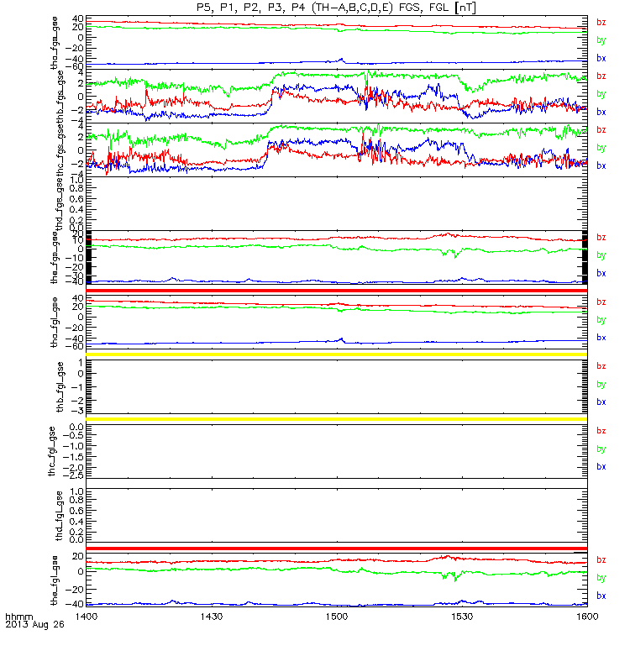
Task: Click the red bar above tha_fgl panel
Action: [x=337, y=291]
